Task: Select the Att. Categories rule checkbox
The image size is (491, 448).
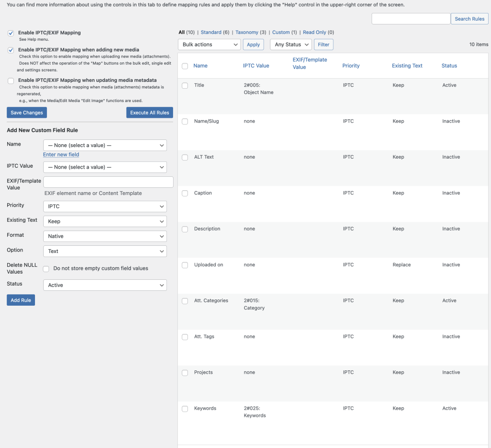Action: click(x=185, y=301)
